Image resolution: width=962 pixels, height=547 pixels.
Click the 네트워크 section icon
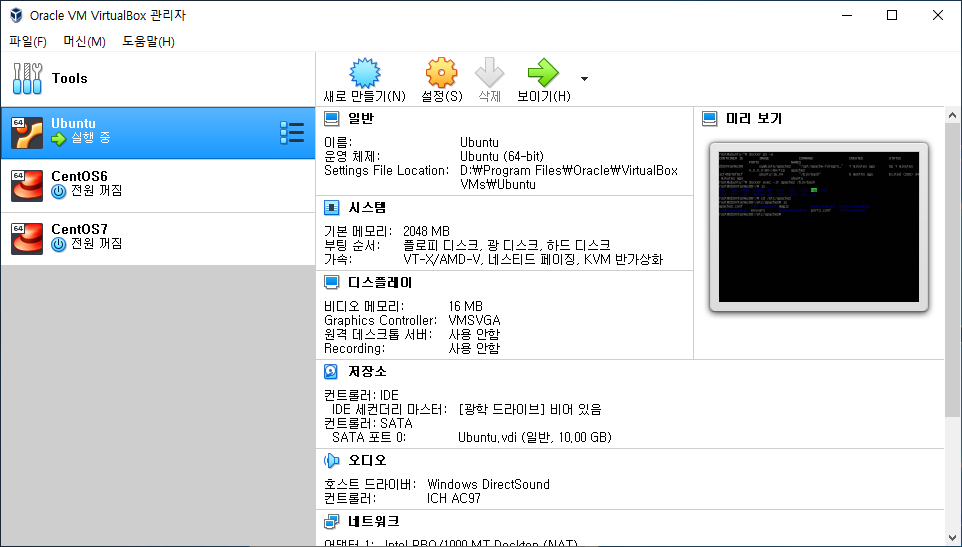(x=331, y=522)
